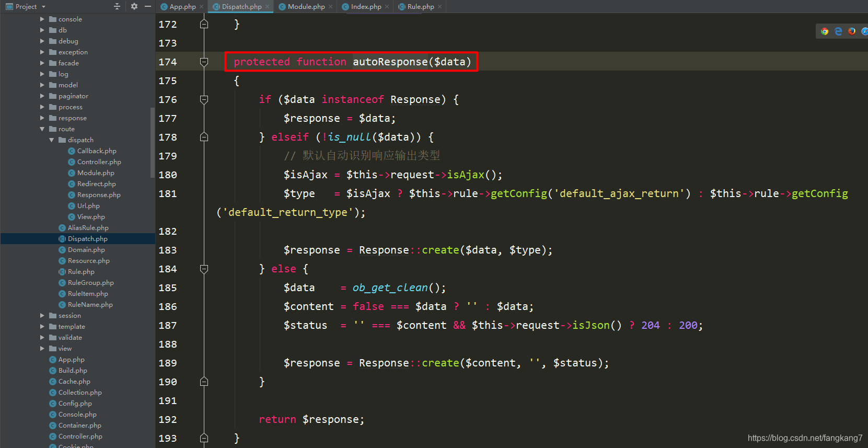868x448 pixels.
Task: Close the App.php tab
Action: tap(202, 7)
